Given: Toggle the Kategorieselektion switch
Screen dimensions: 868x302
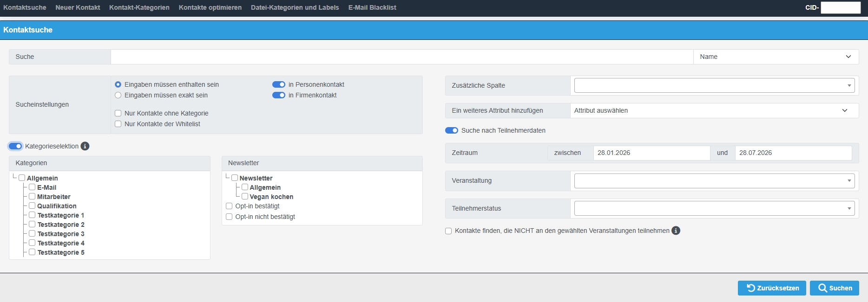Looking at the screenshot, I should coord(15,146).
